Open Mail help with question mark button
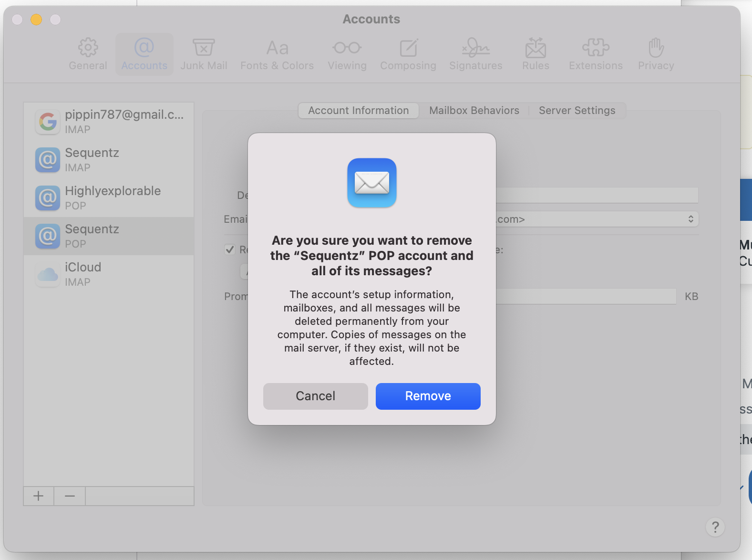 point(715,527)
